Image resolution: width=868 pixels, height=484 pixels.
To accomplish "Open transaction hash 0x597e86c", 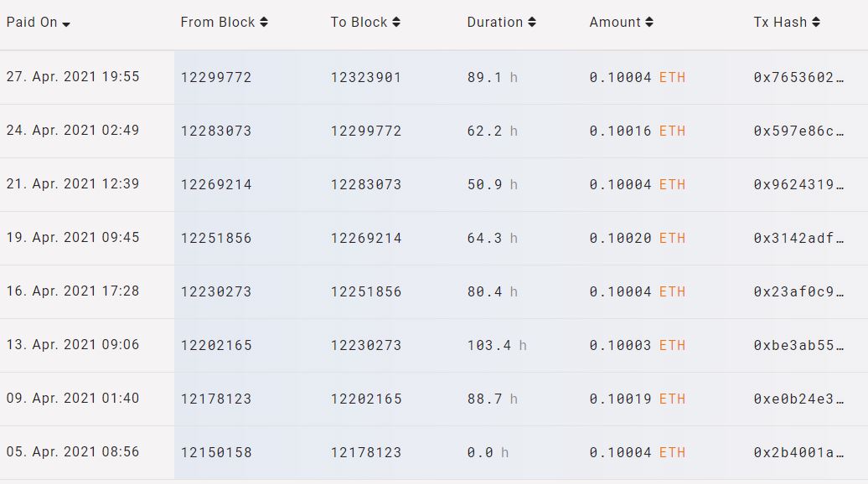I will pos(798,131).
